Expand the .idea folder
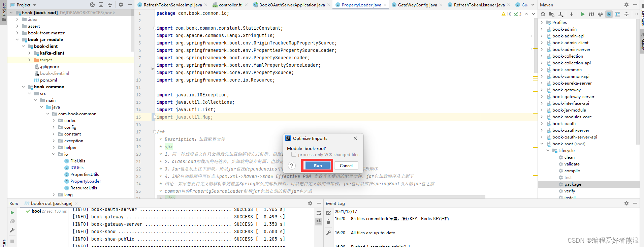 point(17,20)
